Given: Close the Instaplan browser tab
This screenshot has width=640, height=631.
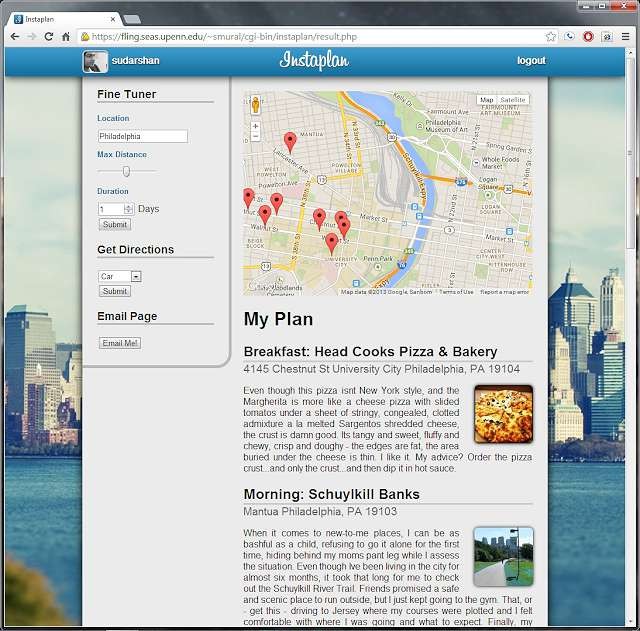Looking at the screenshot, I should [x=113, y=19].
